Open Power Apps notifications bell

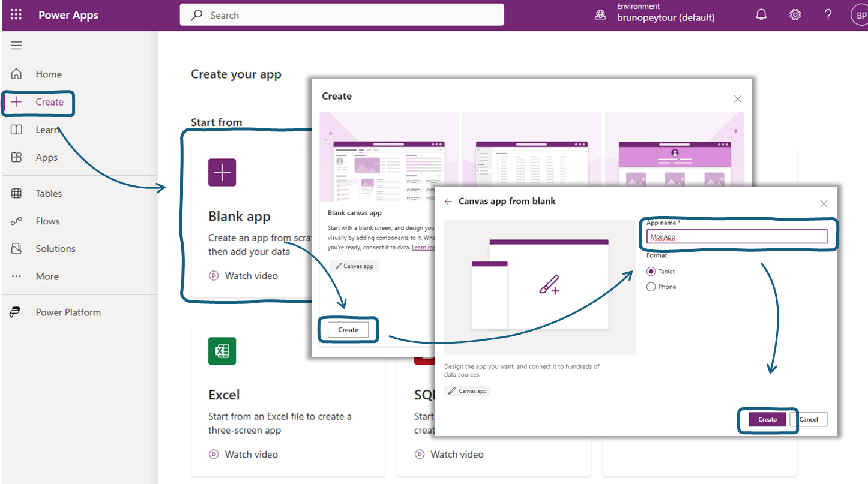(761, 14)
